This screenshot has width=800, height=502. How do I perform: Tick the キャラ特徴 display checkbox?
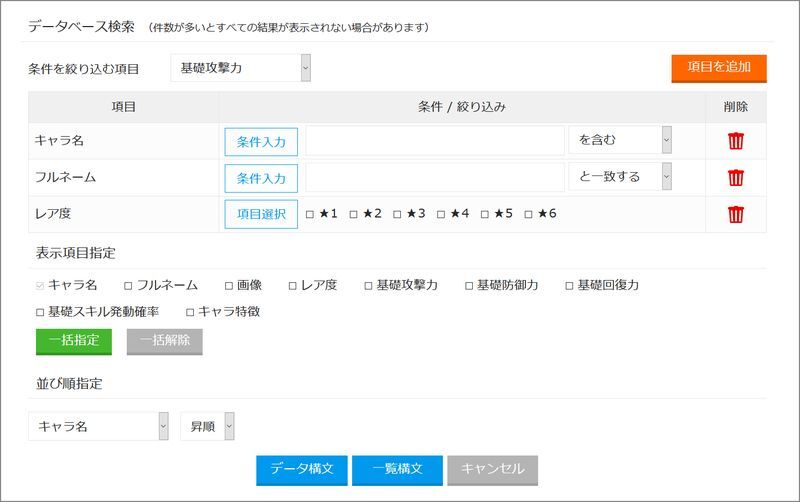click(190, 312)
